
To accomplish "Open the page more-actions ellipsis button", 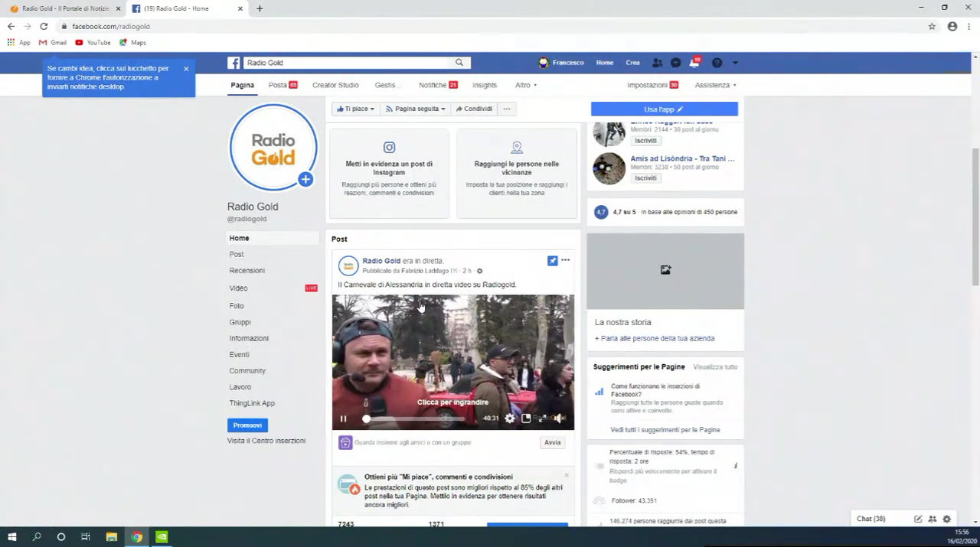I will (x=506, y=109).
